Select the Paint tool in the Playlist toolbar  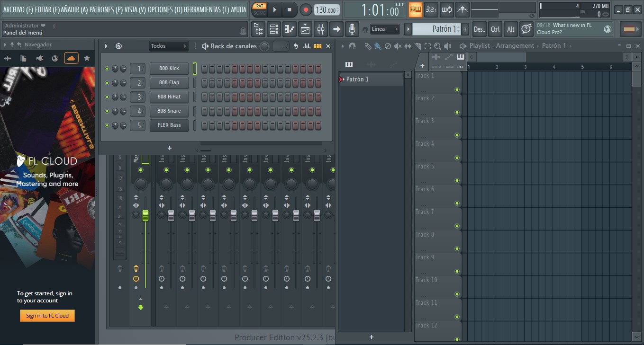(378, 46)
